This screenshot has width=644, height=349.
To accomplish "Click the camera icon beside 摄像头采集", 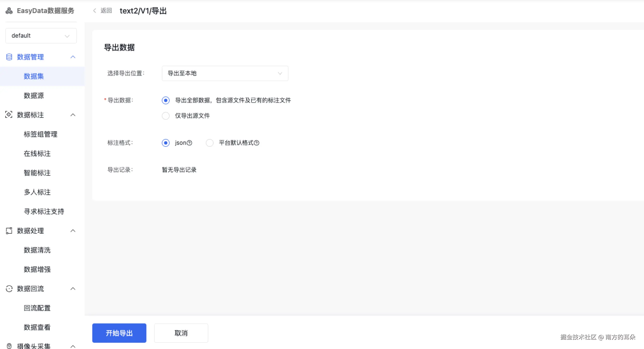I will tap(9, 346).
